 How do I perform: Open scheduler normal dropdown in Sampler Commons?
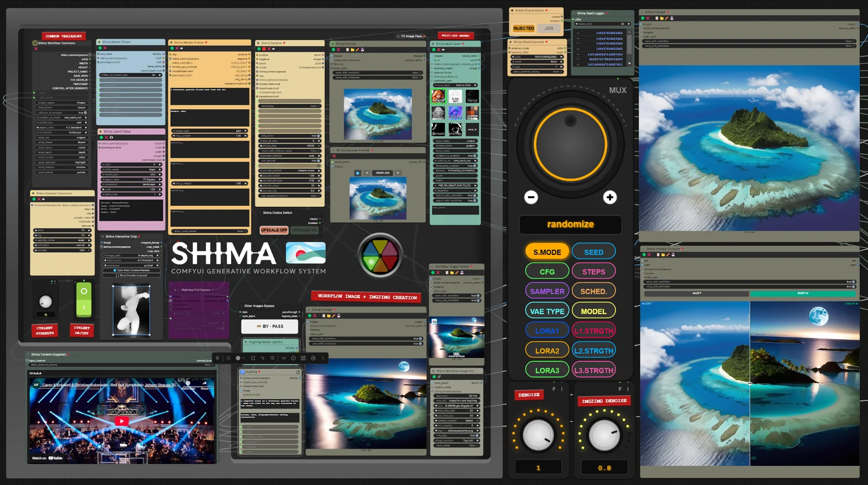pos(62,245)
